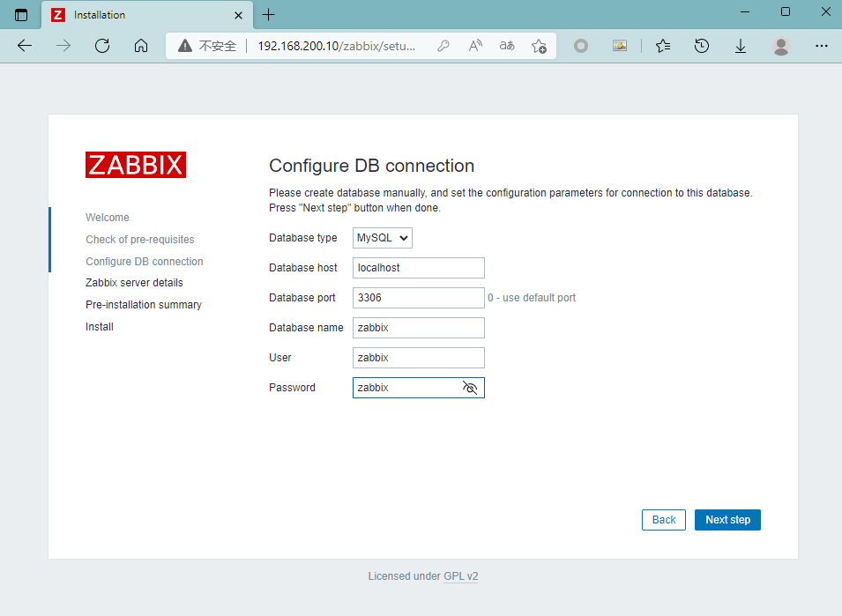842x616 pixels.
Task: Open the GPL v2 license link
Action: 461,576
